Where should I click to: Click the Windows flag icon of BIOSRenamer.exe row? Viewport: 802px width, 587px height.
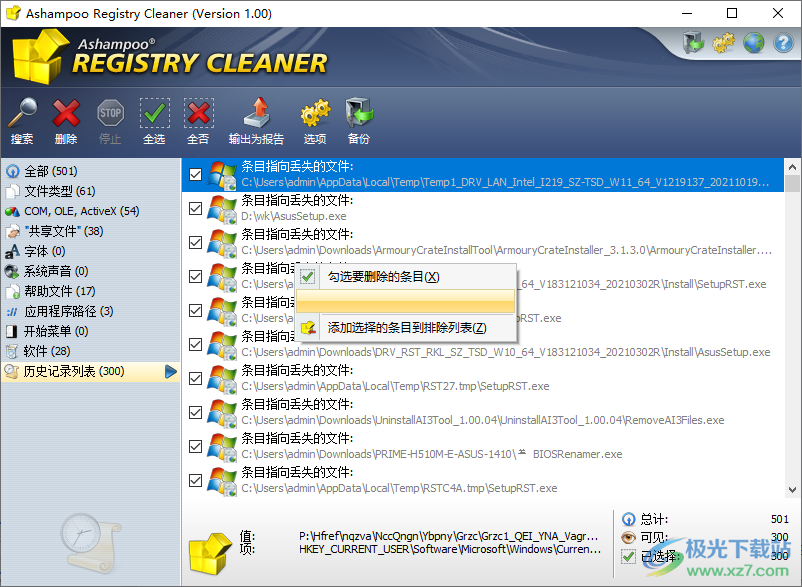point(222,446)
